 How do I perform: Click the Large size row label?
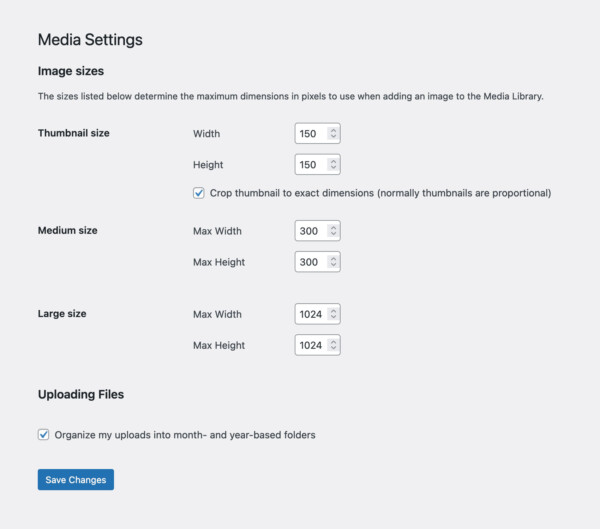[62, 314]
